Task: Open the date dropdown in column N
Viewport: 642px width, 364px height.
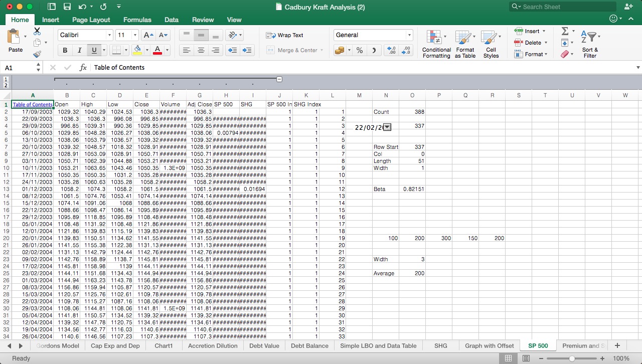Action: coord(387,127)
